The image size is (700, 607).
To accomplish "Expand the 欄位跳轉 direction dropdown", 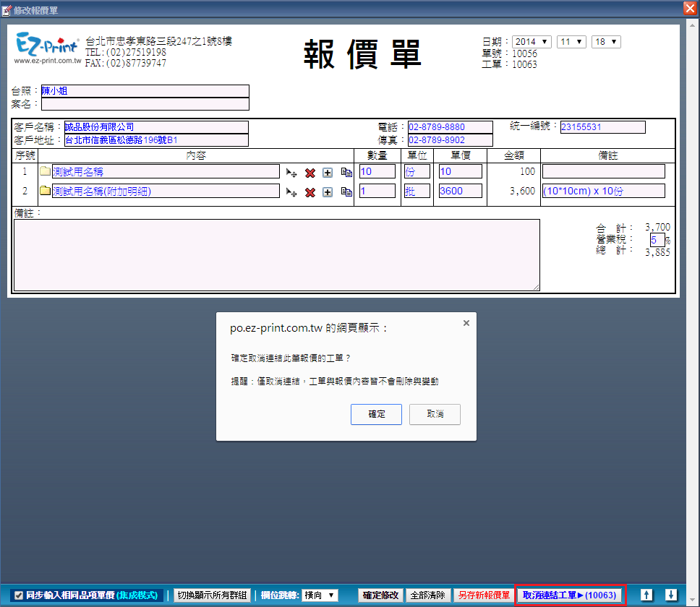I will pos(319,595).
